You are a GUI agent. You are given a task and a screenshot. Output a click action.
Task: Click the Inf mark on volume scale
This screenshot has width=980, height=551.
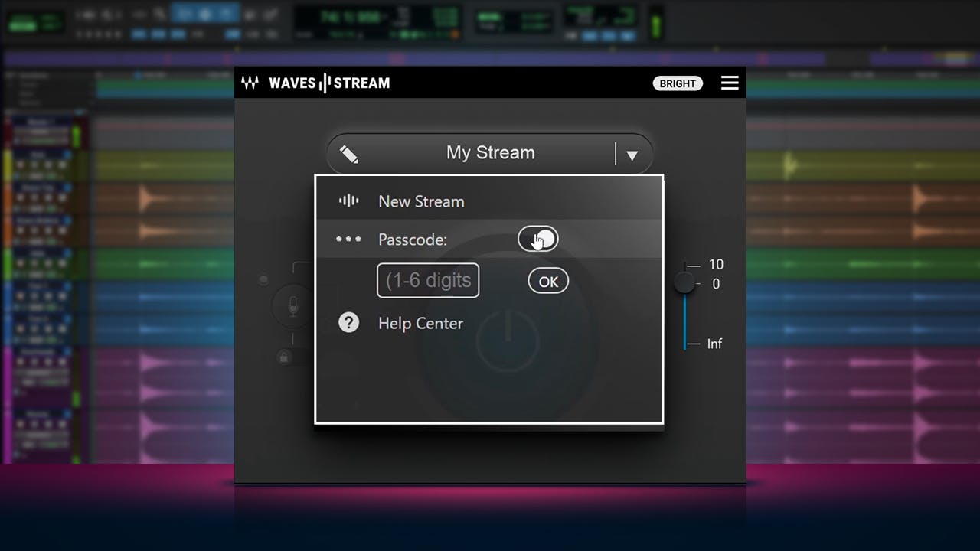pos(714,344)
